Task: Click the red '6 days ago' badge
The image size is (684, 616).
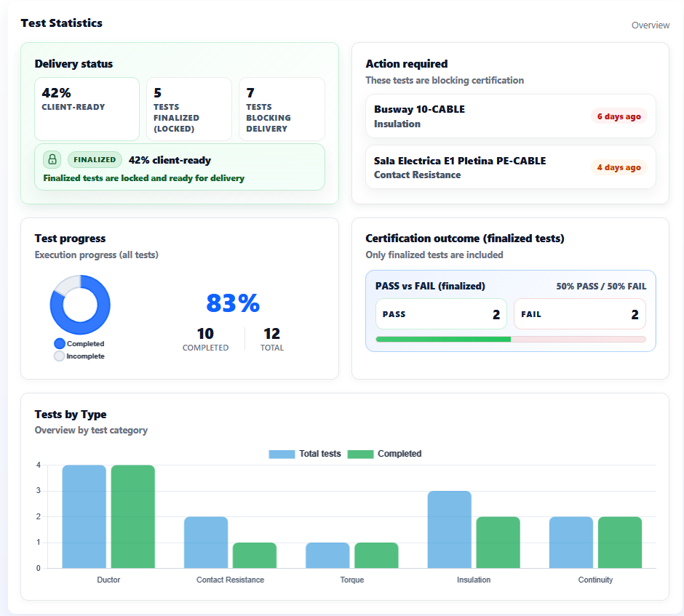Action: (619, 116)
